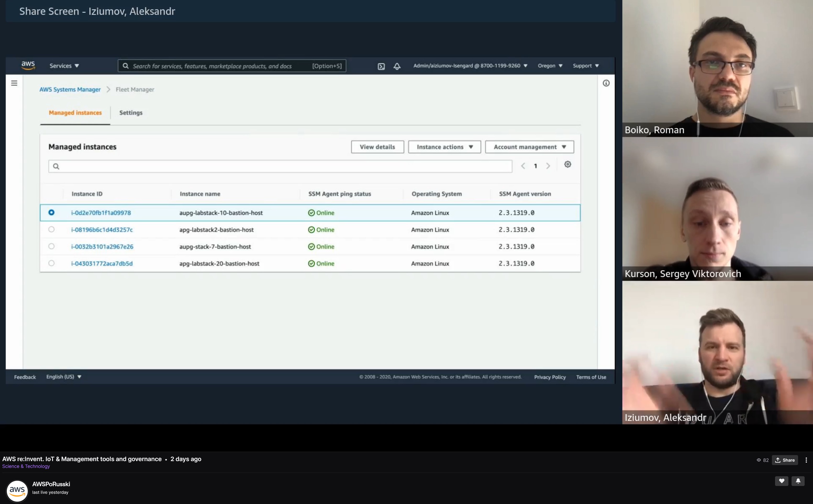
Task: Open instance i-08196b6c1d4d3257c link
Action: pyautogui.click(x=102, y=230)
